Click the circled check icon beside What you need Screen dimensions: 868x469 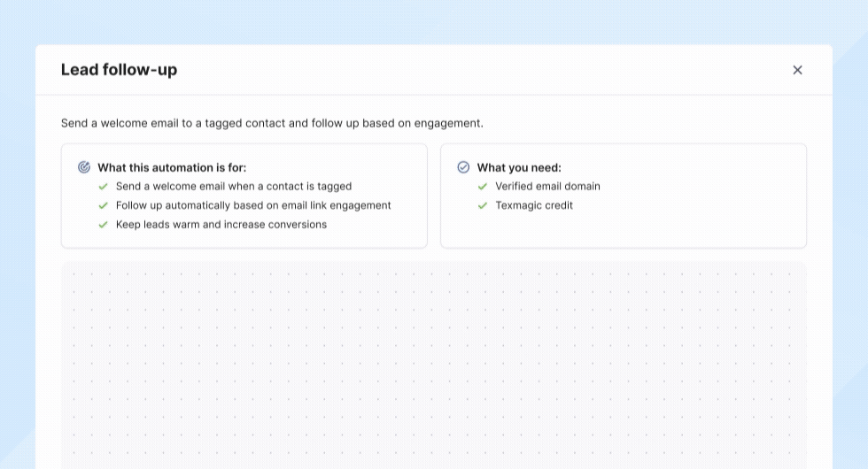point(463,167)
